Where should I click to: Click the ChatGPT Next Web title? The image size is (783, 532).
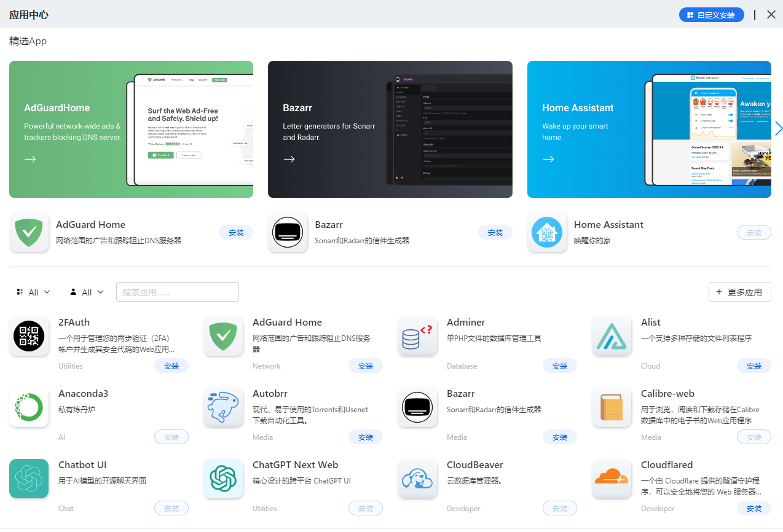coord(296,464)
